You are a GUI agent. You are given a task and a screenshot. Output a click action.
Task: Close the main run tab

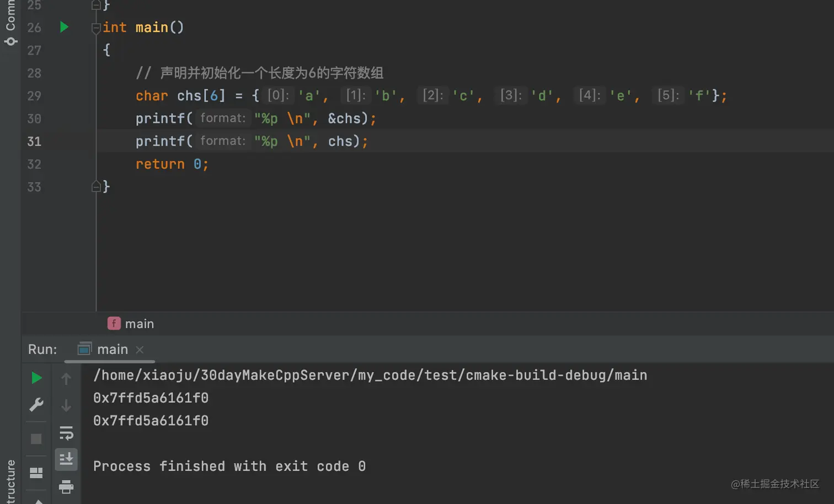coord(140,350)
